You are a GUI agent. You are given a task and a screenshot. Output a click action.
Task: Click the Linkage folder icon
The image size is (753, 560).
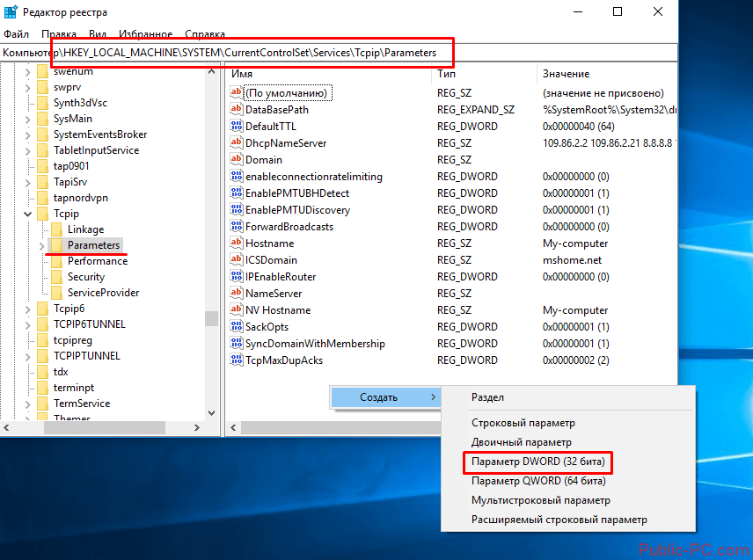point(55,229)
